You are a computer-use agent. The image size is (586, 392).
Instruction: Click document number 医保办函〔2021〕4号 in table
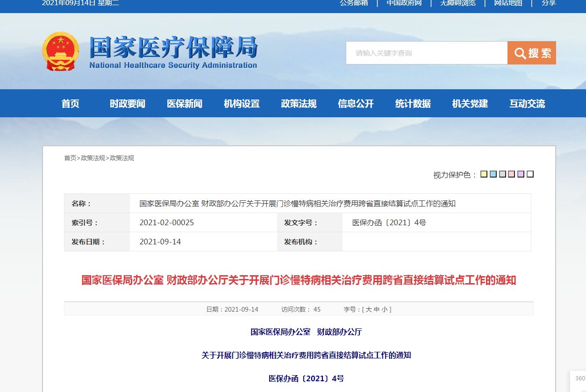(389, 223)
